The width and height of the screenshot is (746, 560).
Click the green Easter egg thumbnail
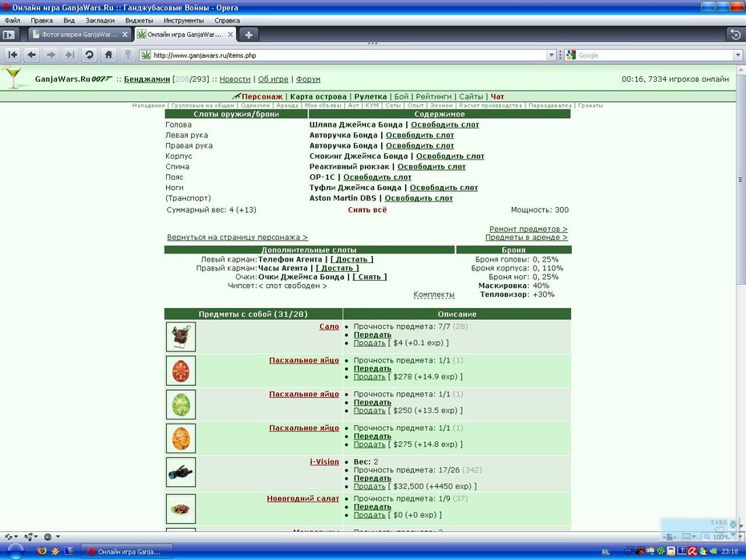pyautogui.click(x=180, y=404)
